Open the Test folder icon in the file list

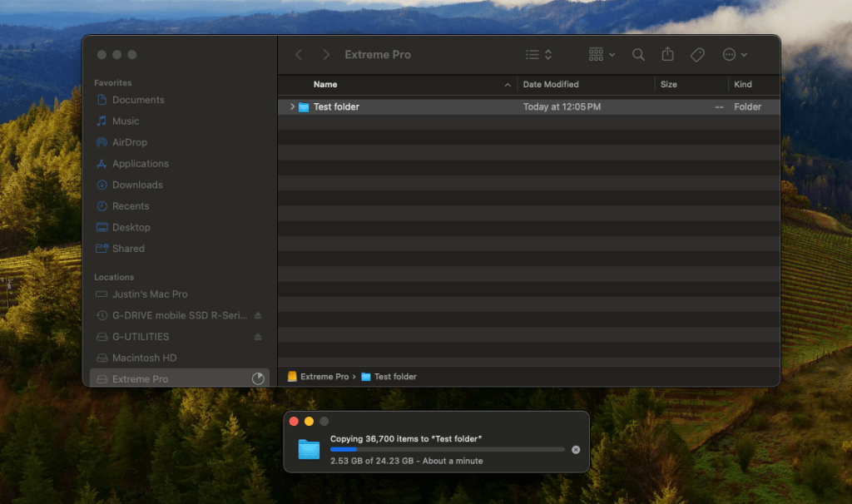304,106
